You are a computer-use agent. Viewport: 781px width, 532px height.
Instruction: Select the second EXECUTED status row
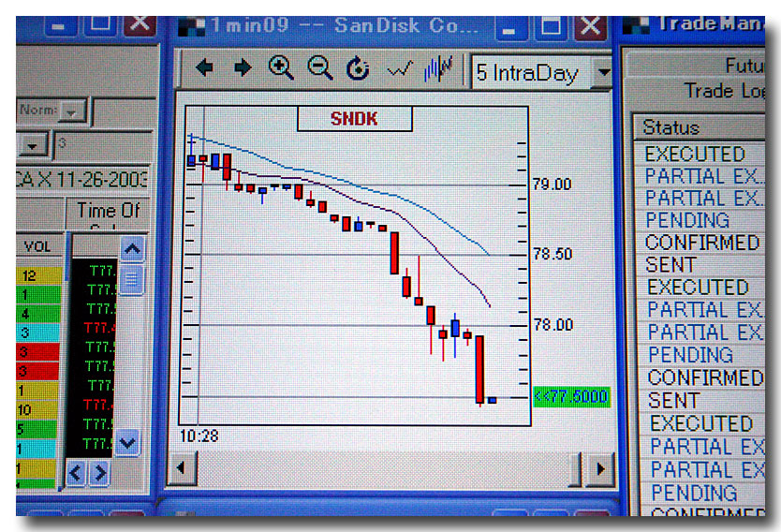(x=700, y=288)
